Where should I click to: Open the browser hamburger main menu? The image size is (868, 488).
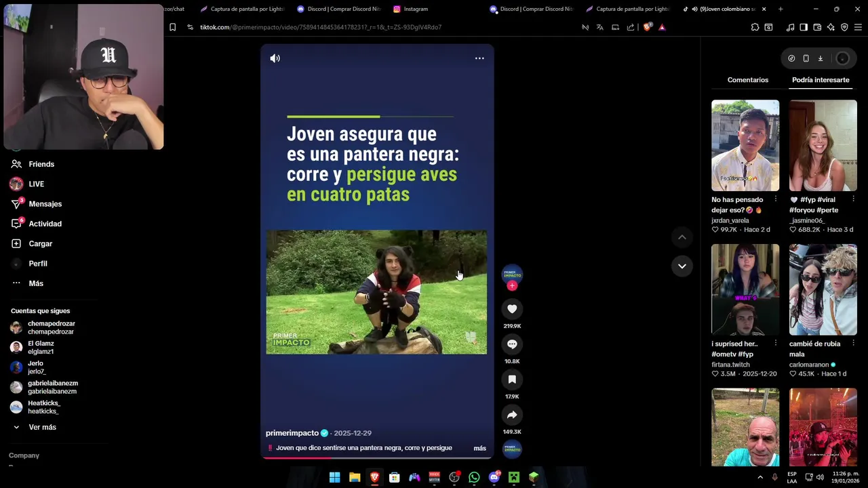tap(859, 27)
